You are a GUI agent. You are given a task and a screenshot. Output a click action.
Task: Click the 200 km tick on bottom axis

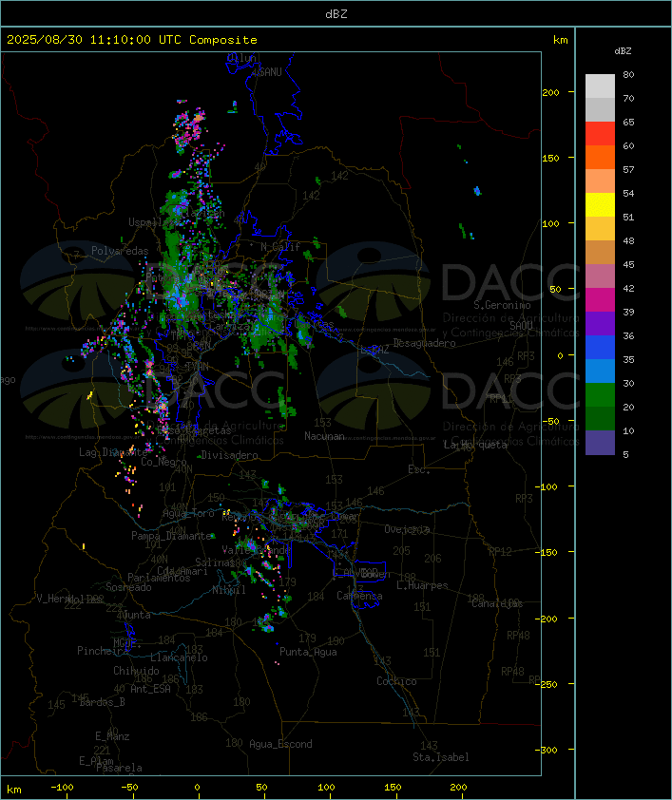(458, 788)
